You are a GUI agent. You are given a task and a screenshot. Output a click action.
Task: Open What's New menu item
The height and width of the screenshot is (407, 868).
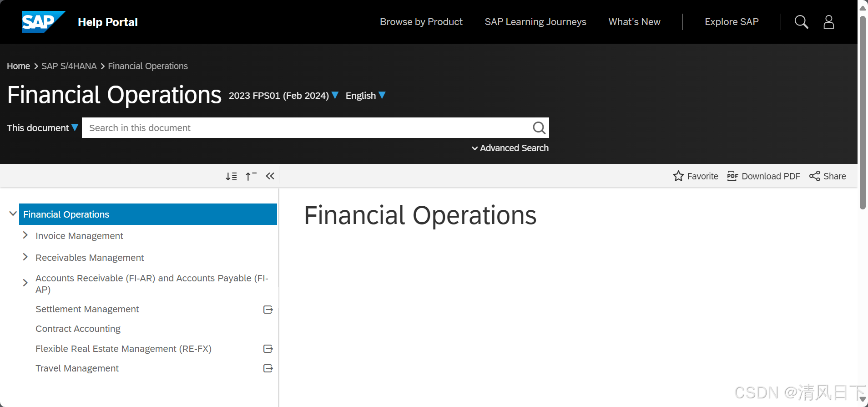pyautogui.click(x=634, y=22)
